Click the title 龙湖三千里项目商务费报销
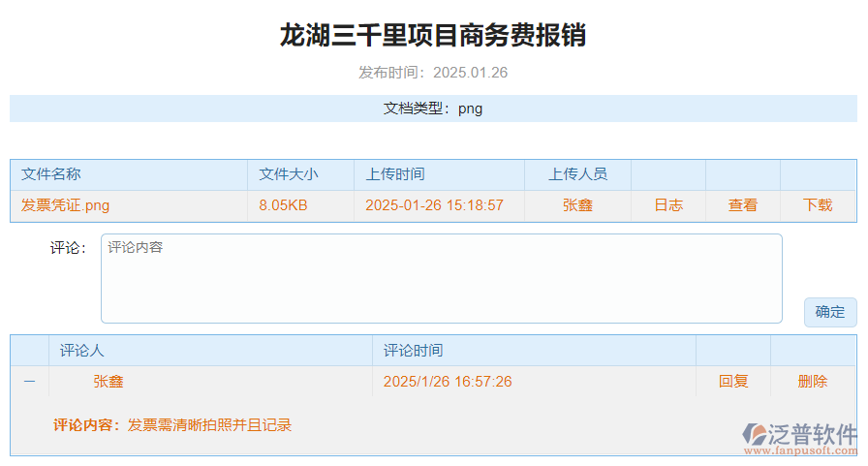This screenshot has width=868, height=466. (x=433, y=36)
